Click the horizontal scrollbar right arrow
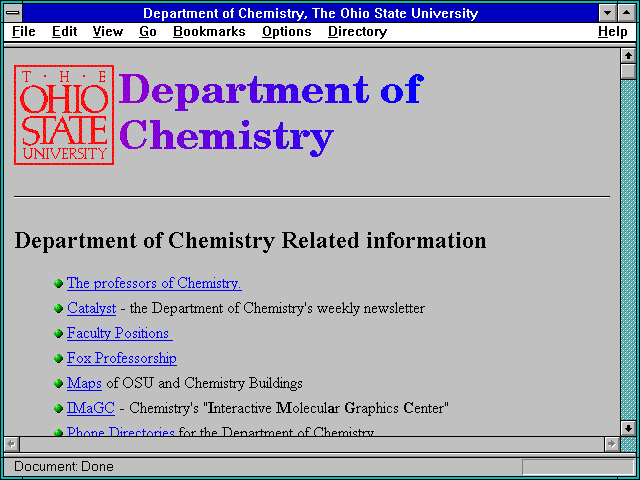Screen dimensions: 640x480 pos(612,444)
